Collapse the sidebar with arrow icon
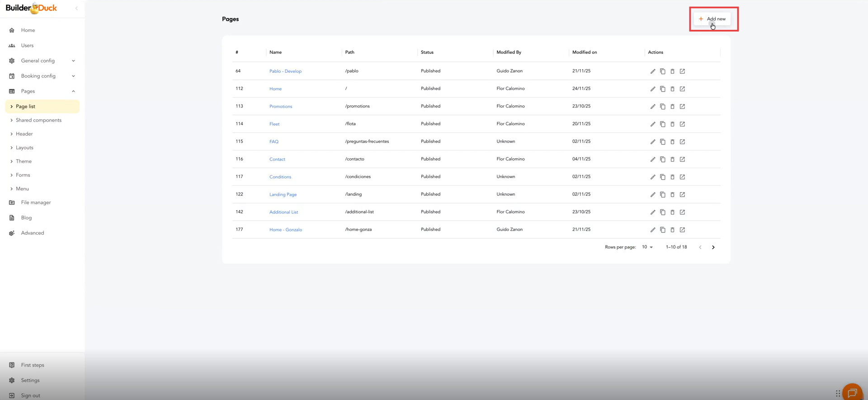Viewport: 868px width, 400px height. click(76, 8)
